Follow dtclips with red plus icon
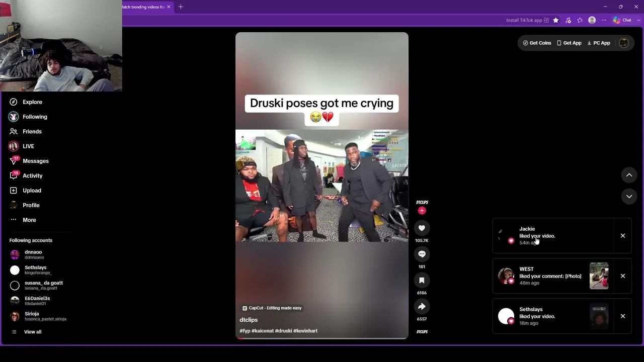The height and width of the screenshot is (362, 644). tap(422, 211)
